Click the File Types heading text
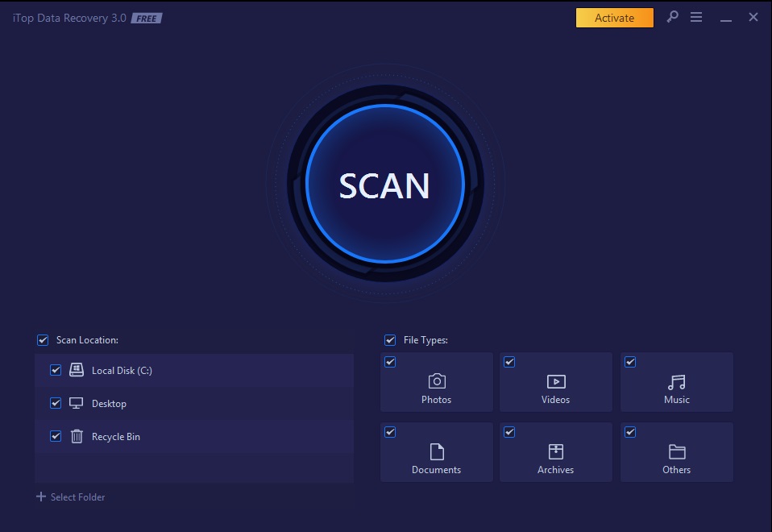The width and height of the screenshot is (772, 532). tap(425, 340)
